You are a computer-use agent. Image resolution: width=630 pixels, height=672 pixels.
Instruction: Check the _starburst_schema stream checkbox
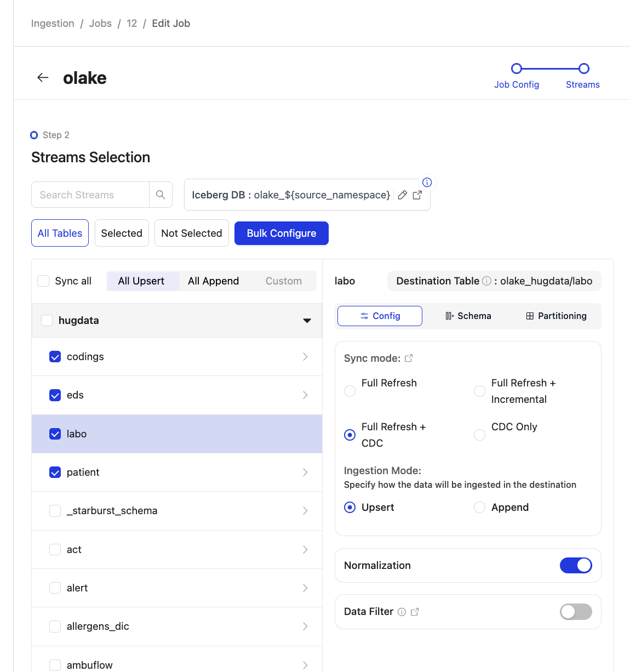55,511
